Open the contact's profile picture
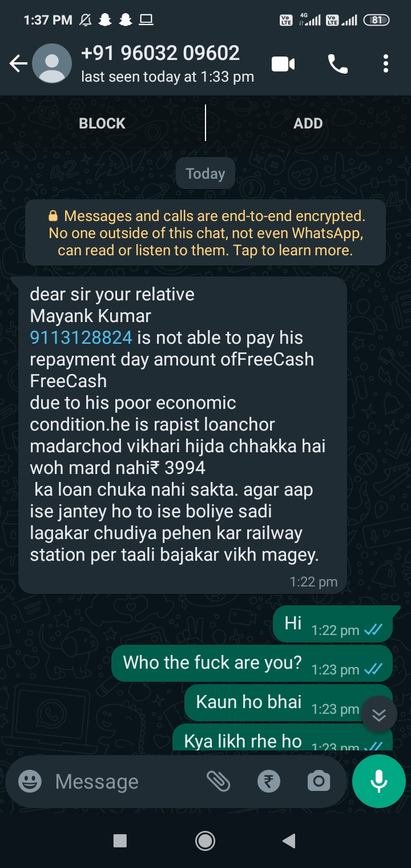 coord(52,63)
